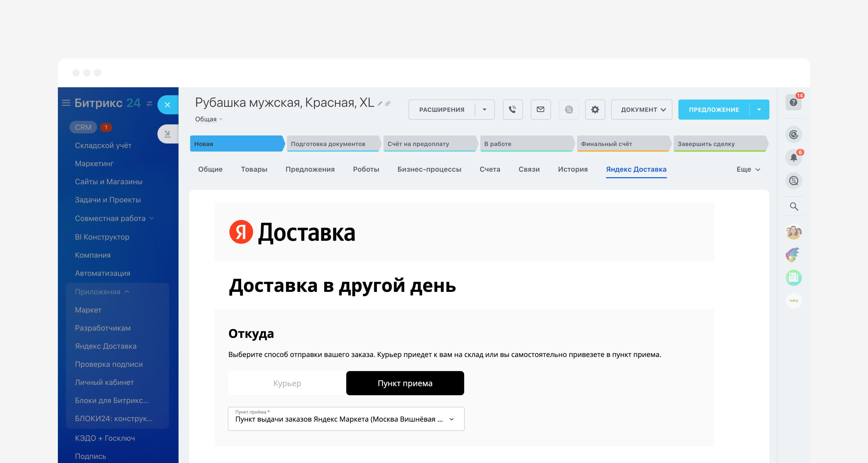
Task: Open the Бизнес-процессы tab
Action: click(429, 169)
